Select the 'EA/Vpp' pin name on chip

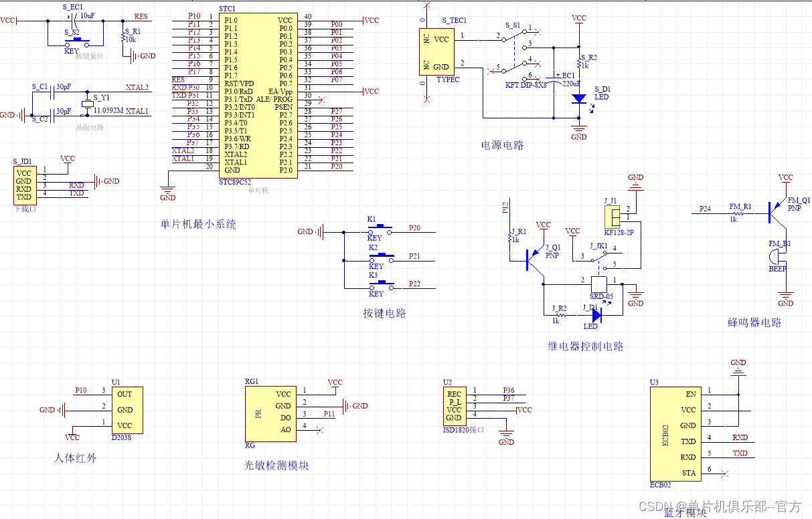pyautogui.click(x=280, y=91)
